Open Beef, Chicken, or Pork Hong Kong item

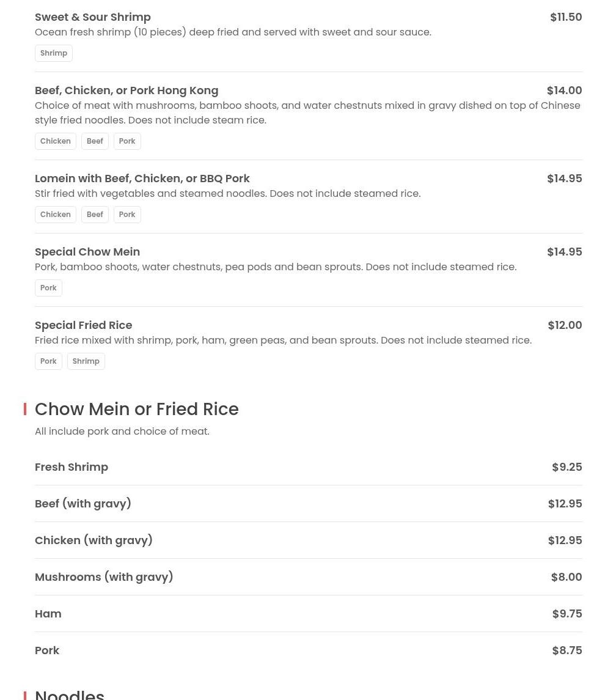pos(127,90)
